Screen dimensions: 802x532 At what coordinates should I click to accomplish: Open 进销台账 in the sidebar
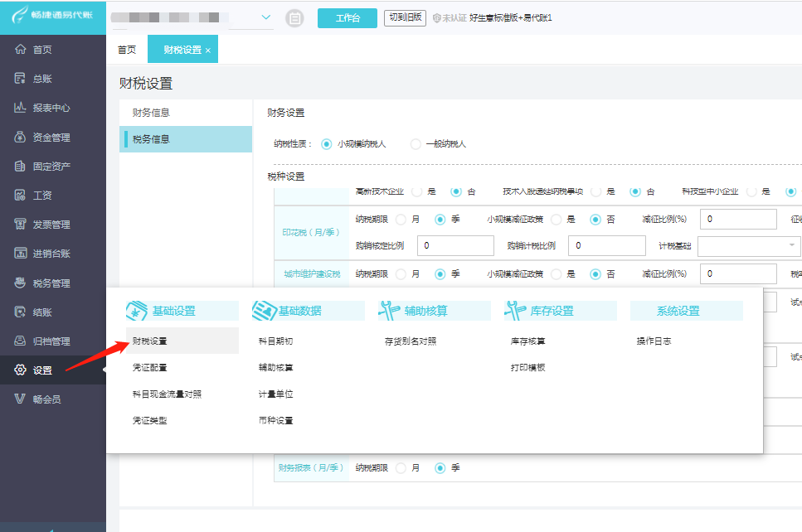[x=42, y=254]
